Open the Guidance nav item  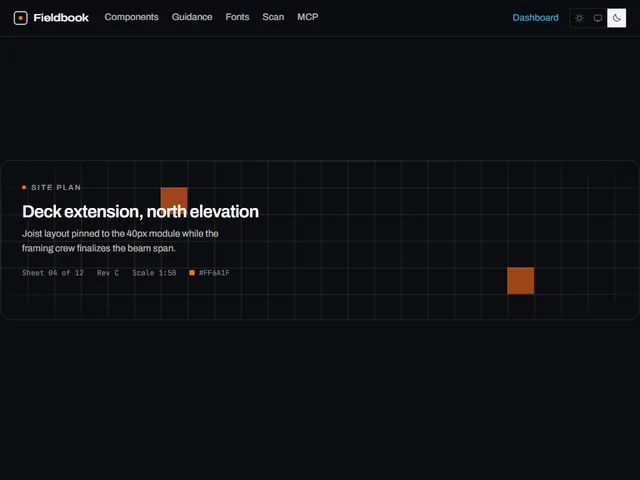192,17
